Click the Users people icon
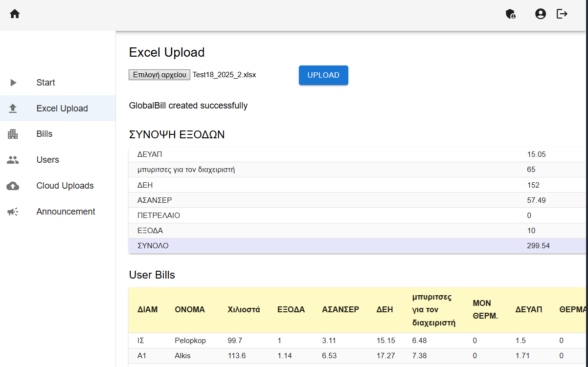The image size is (588, 367). 13,160
